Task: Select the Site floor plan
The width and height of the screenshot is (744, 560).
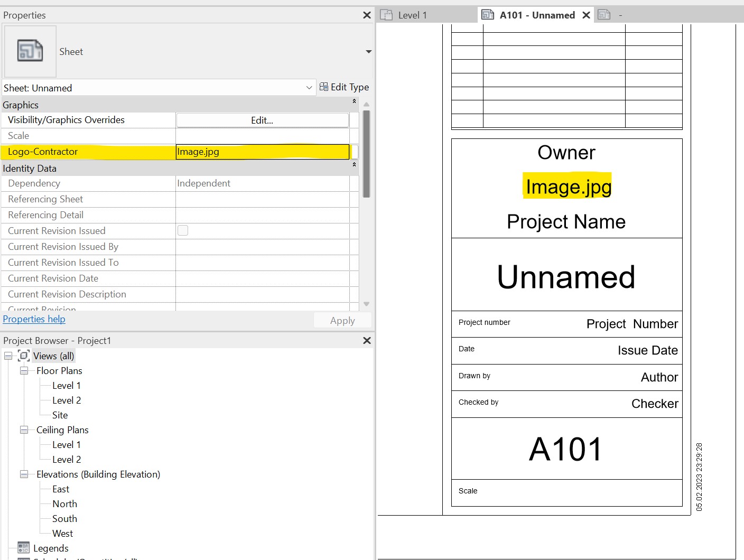Action: click(60, 415)
